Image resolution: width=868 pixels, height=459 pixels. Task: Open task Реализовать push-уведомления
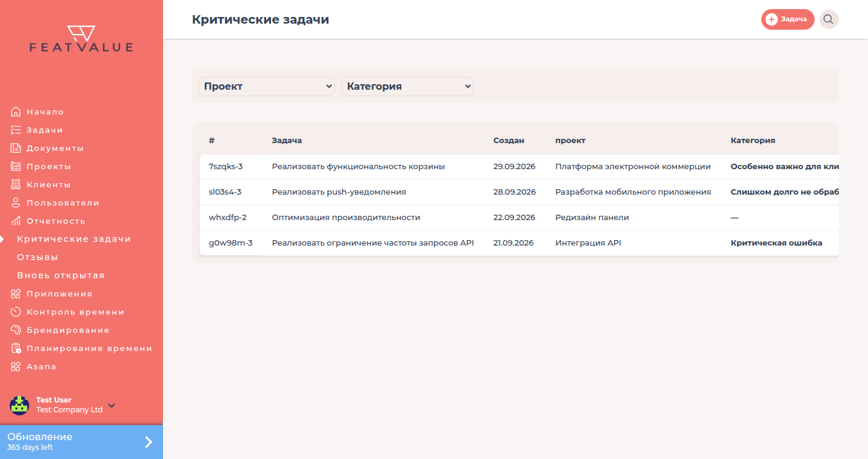(x=339, y=192)
